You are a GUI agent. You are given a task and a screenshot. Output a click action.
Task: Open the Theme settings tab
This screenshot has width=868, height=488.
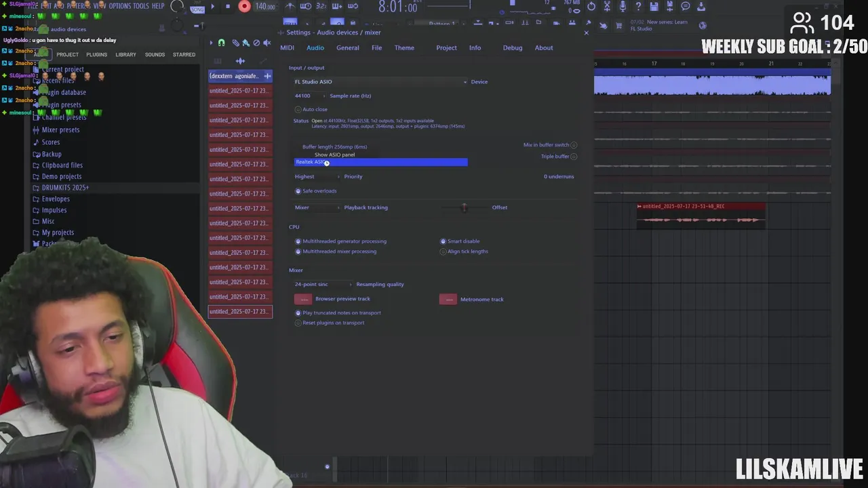pos(404,48)
